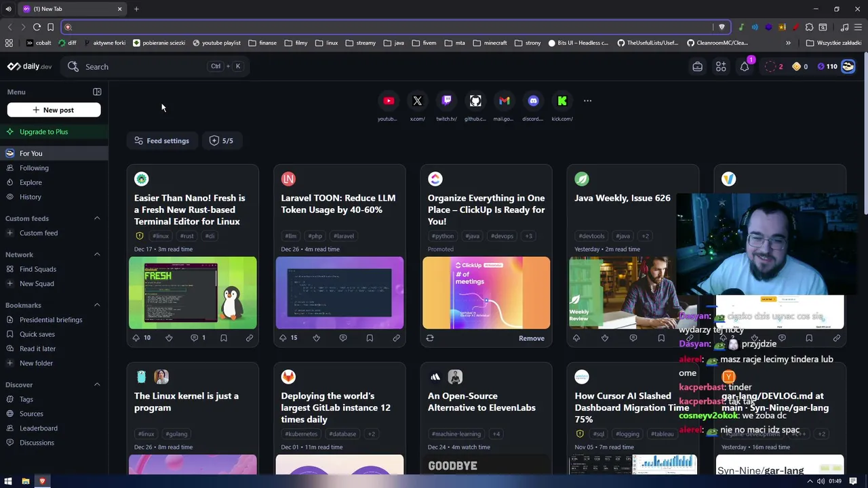868x488 pixels.
Task: Click the daily.dev logo
Action: coord(29,66)
